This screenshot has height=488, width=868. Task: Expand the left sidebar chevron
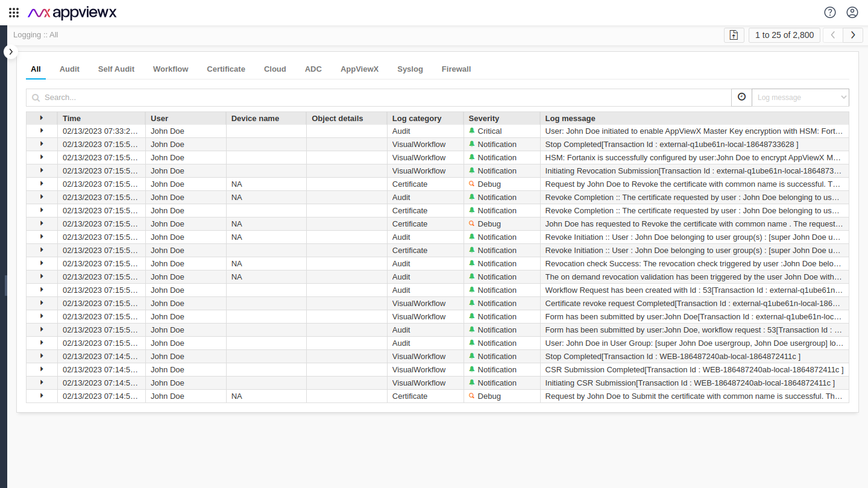(11, 52)
